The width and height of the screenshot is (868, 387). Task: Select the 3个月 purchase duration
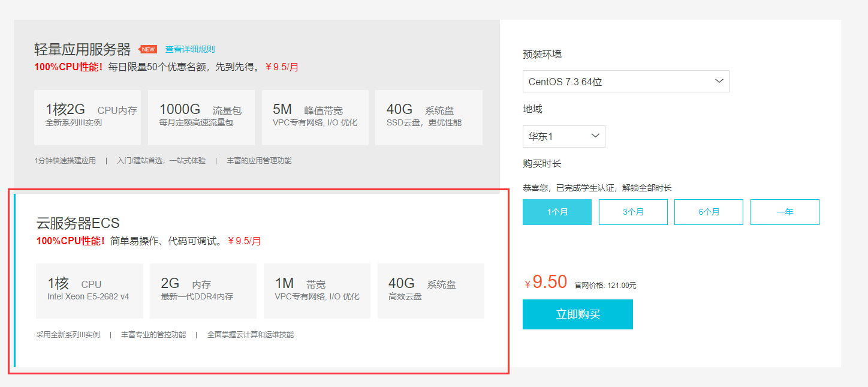coord(633,212)
